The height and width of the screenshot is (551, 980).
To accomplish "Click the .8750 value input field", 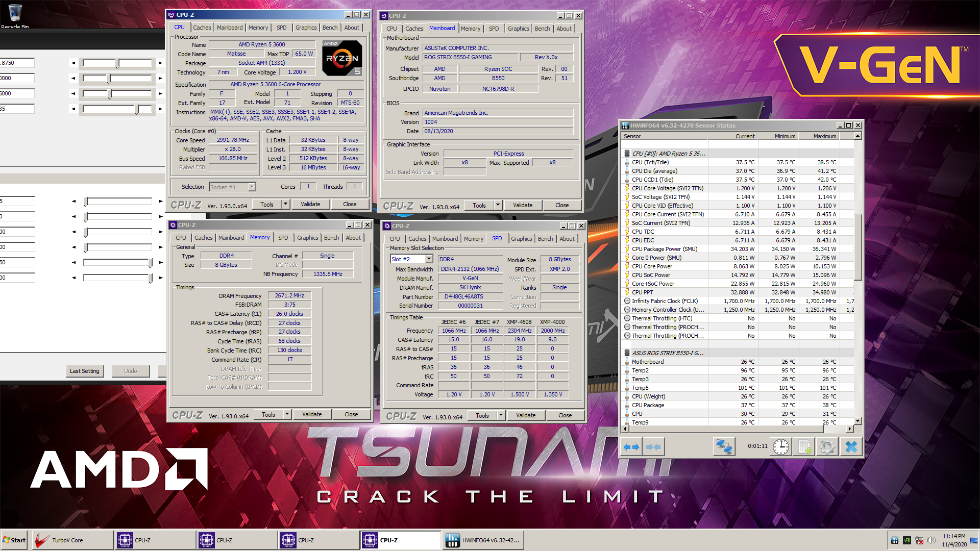I will pos(17,63).
